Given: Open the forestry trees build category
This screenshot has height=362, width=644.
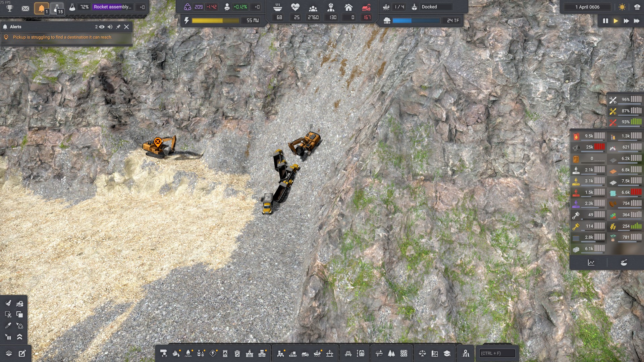Looking at the screenshot, I should 391,353.
